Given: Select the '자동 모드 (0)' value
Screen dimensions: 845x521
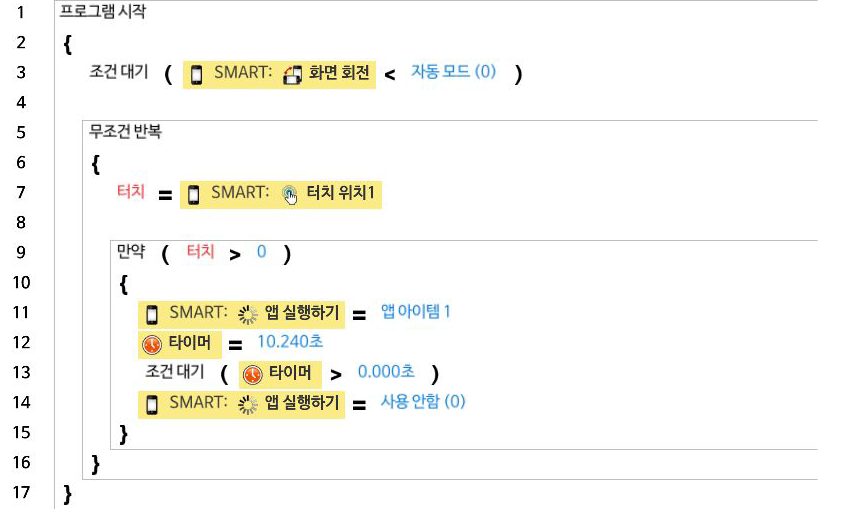Looking at the screenshot, I should (x=453, y=73).
